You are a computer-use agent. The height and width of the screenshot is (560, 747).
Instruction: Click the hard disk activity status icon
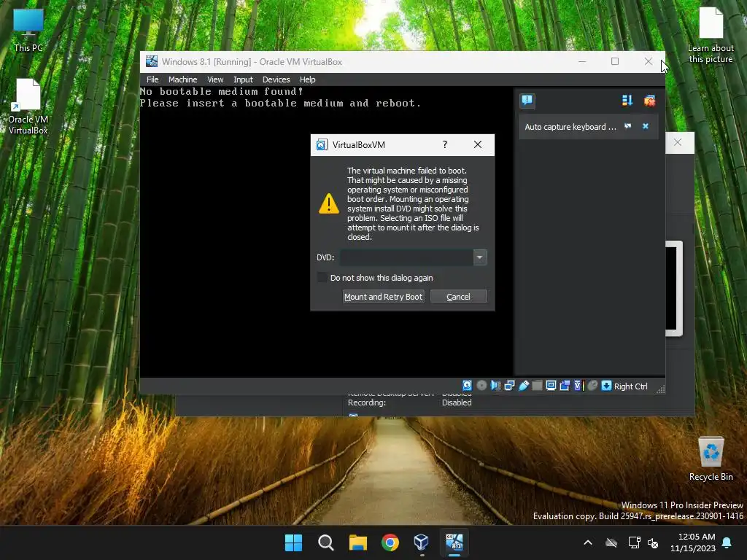tap(468, 386)
